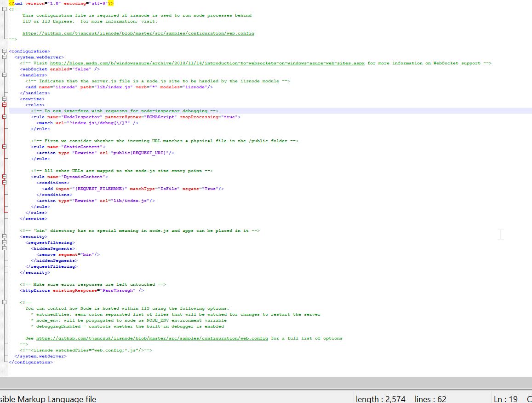Click the match url debug pattern line
Screen dimensions: 532x403
click(x=87, y=123)
